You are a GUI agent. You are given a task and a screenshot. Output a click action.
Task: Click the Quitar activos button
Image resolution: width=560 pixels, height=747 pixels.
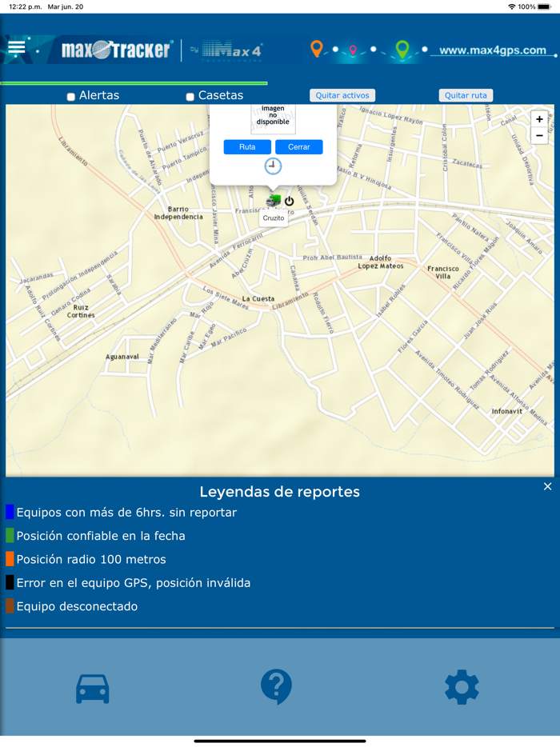pyautogui.click(x=342, y=95)
